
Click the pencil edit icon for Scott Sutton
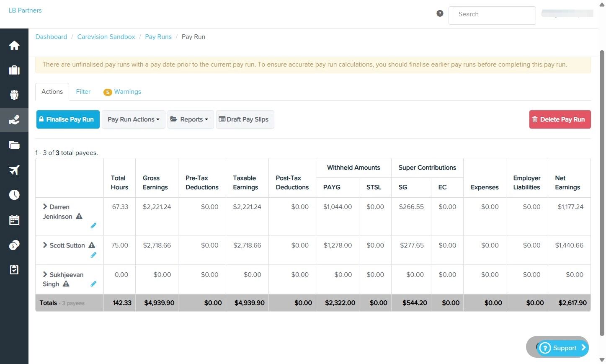(x=93, y=255)
